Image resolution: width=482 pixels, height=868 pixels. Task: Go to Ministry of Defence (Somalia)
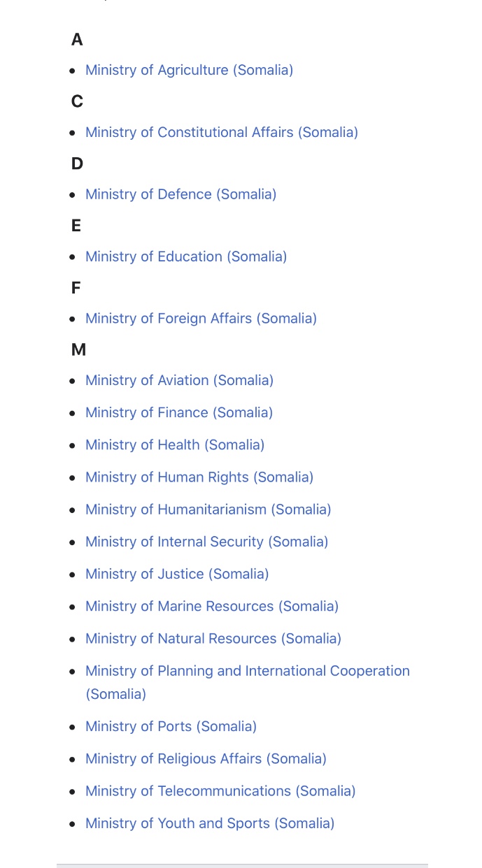(x=180, y=194)
